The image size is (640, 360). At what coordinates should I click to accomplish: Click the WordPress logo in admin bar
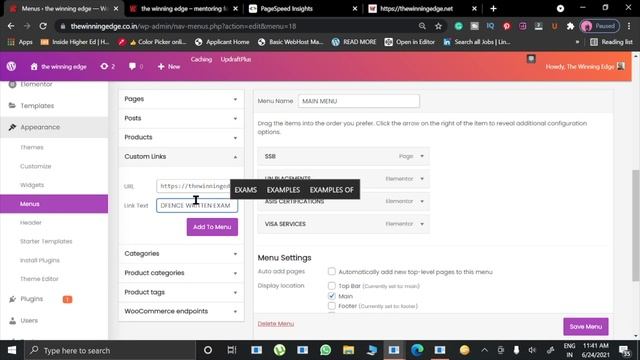point(11,66)
